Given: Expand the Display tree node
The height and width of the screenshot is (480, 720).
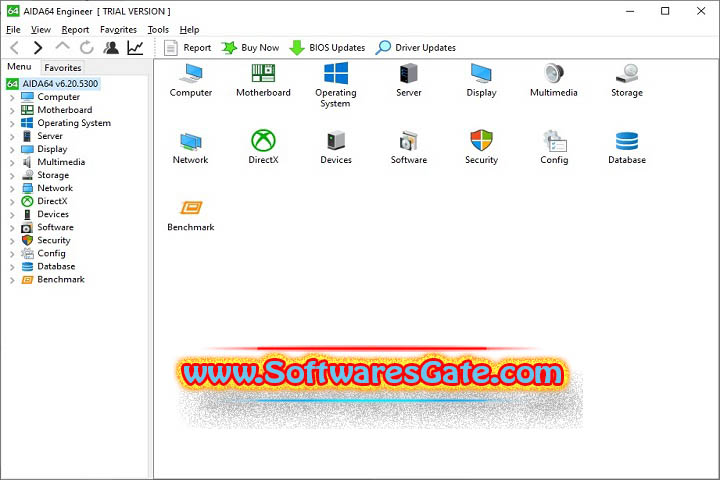Looking at the screenshot, I should point(12,149).
